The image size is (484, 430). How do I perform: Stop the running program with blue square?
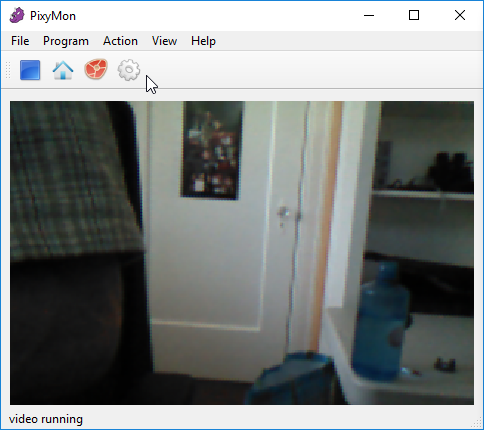pos(30,70)
